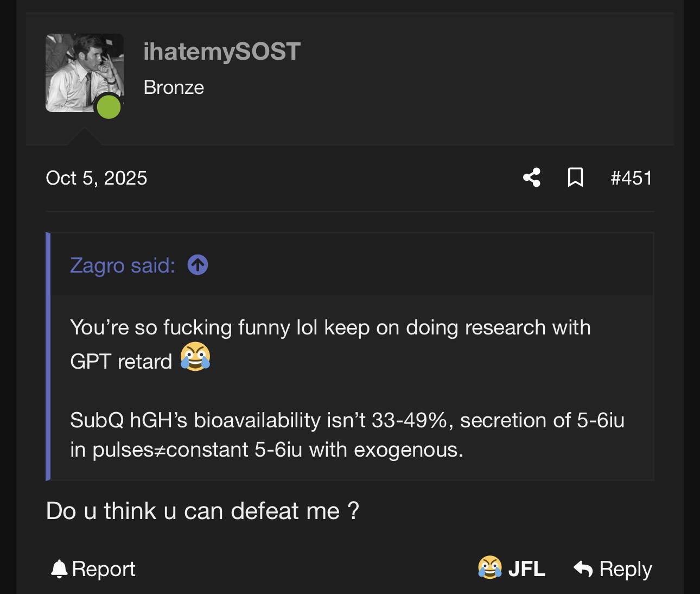Viewport: 700px width, 594px height.
Task: Click the JFL laughing emoji reaction
Action: (489, 568)
